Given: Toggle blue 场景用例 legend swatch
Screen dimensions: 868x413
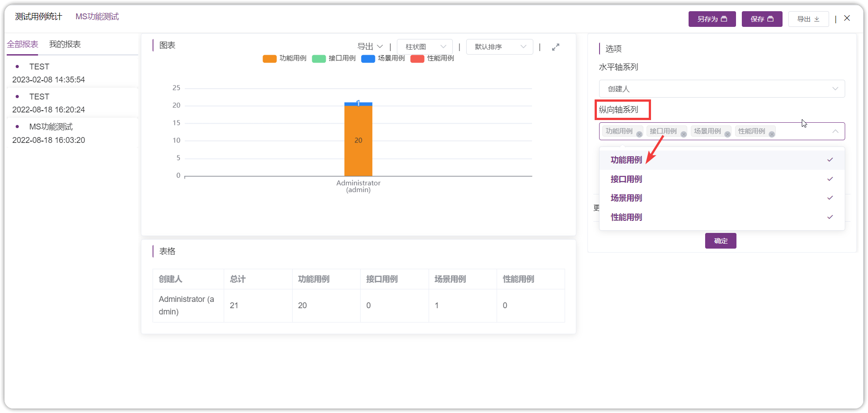Looking at the screenshot, I should click(368, 59).
